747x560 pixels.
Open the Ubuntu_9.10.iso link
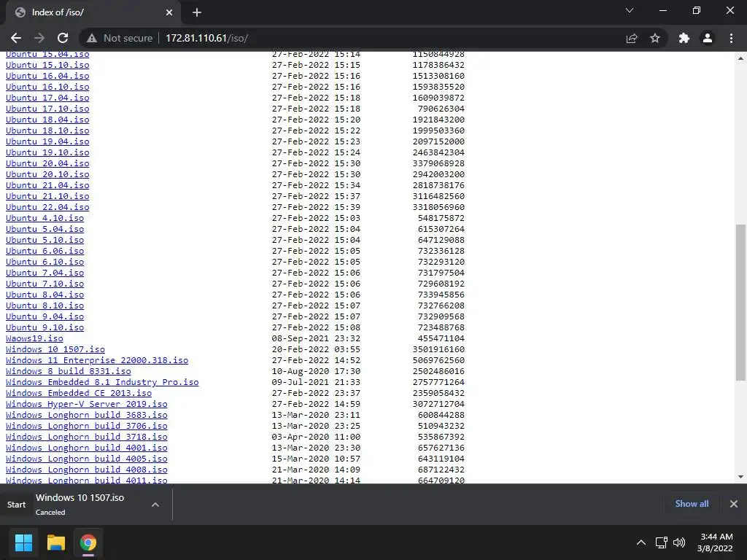coord(44,327)
